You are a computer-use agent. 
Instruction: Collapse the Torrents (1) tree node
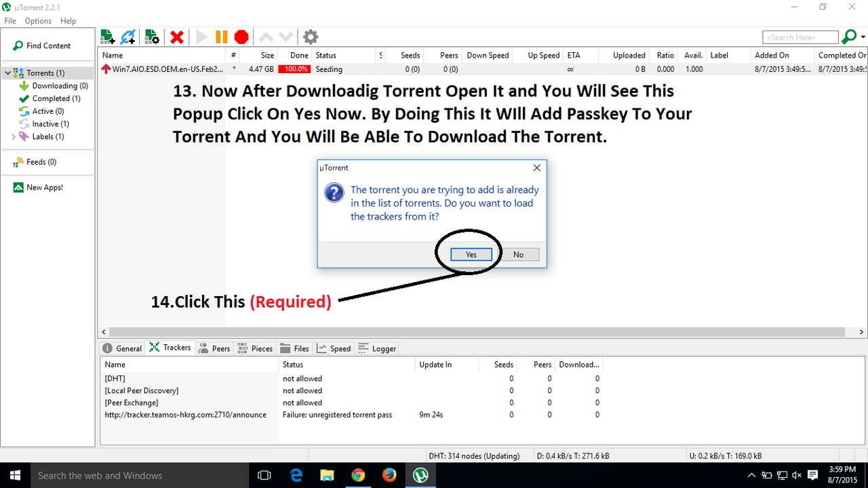click(7, 73)
